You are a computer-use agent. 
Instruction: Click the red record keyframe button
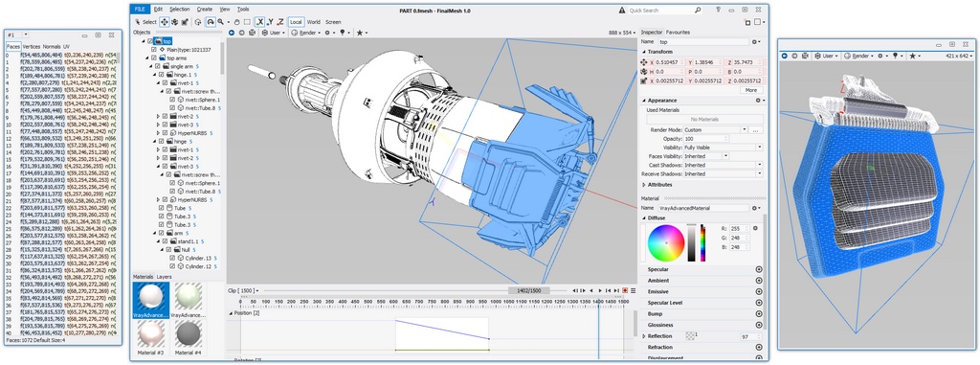pos(624,290)
